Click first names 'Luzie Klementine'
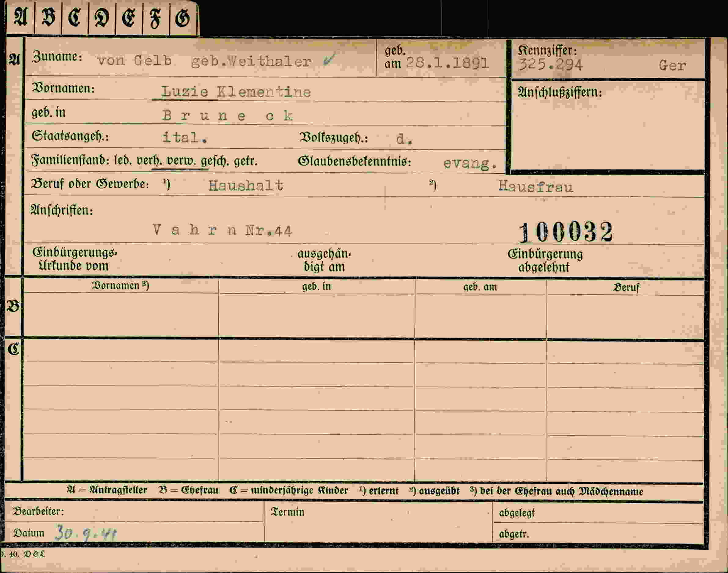This screenshot has height=573, width=728. click(236, 92)
